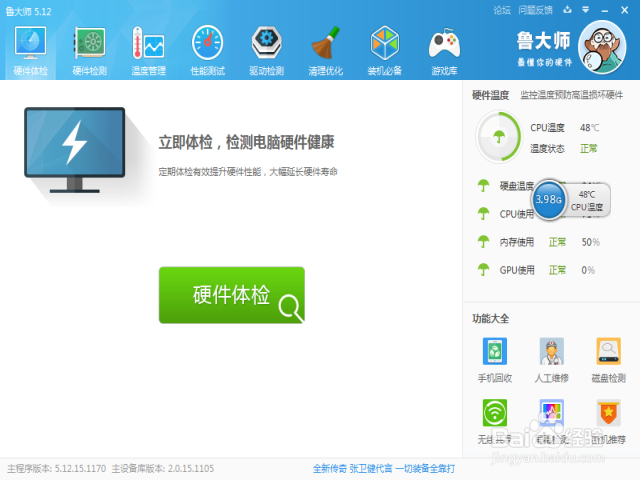Minimize the 鲁大师 window

click(604, 11)
